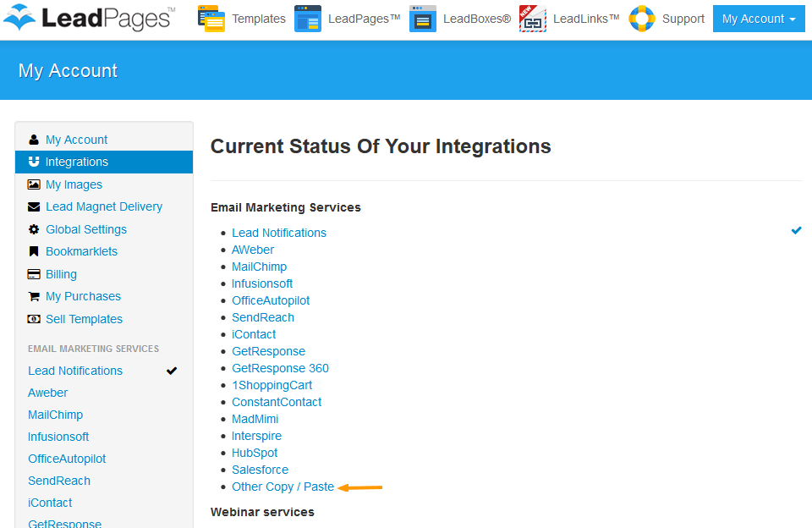The height and width of the screenshot is (528, 812).
Task: Open the GetResponse link in main list
Action: coord(268,351)
